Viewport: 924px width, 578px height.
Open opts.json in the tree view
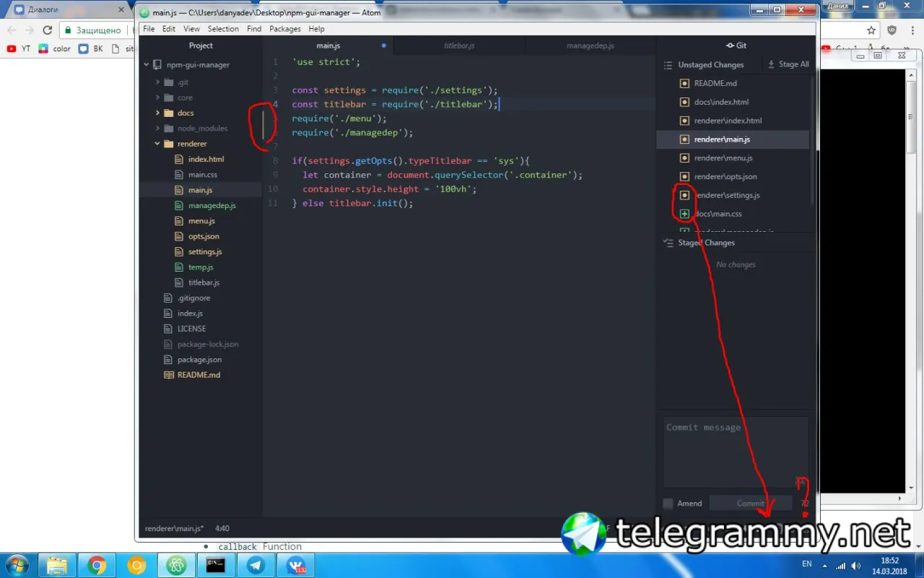click(204, 236)
